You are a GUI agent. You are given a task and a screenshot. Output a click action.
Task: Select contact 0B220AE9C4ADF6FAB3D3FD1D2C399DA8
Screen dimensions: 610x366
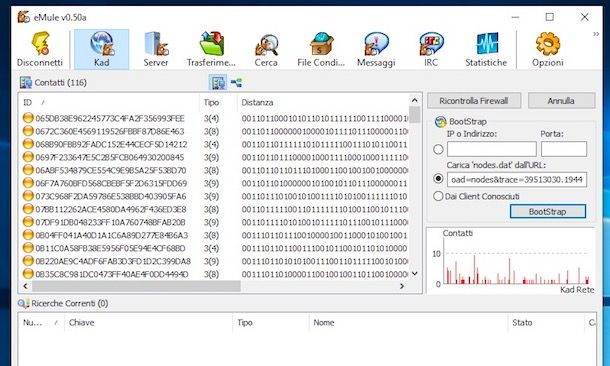click(215, 261)
